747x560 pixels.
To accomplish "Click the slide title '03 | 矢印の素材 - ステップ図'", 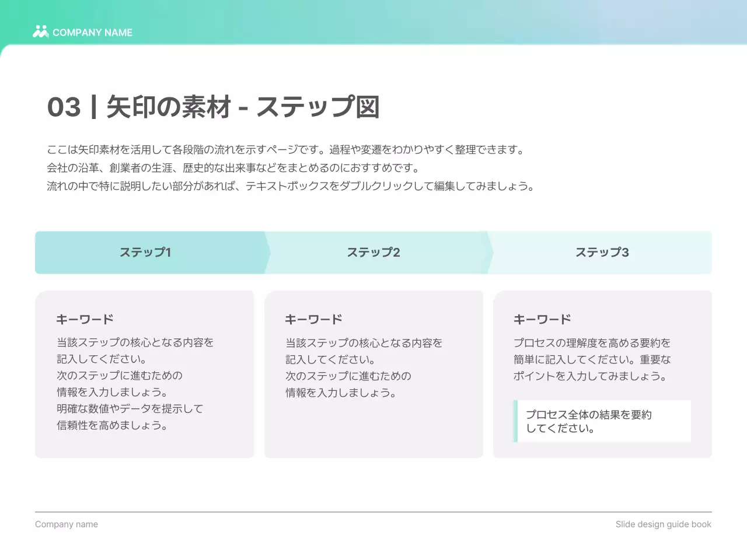I will click(x=213, y=107).
